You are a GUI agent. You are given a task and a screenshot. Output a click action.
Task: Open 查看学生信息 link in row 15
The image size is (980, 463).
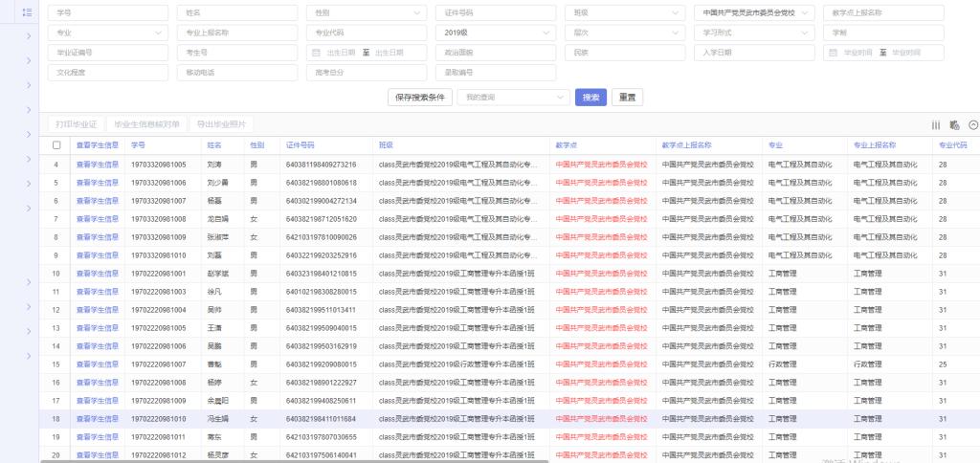[98, 364]
